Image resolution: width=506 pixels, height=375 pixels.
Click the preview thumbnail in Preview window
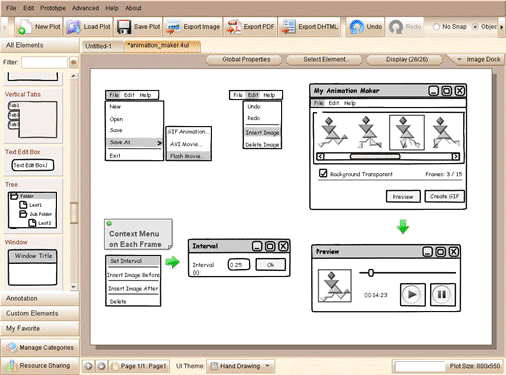pyautogui.click(x=335, y=286)
